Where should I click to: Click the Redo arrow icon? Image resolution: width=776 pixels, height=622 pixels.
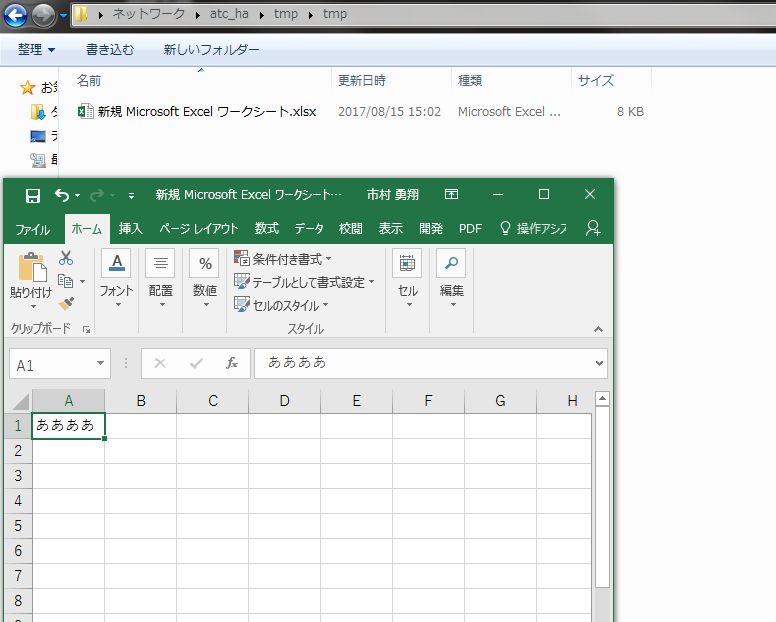coord(97,195)
